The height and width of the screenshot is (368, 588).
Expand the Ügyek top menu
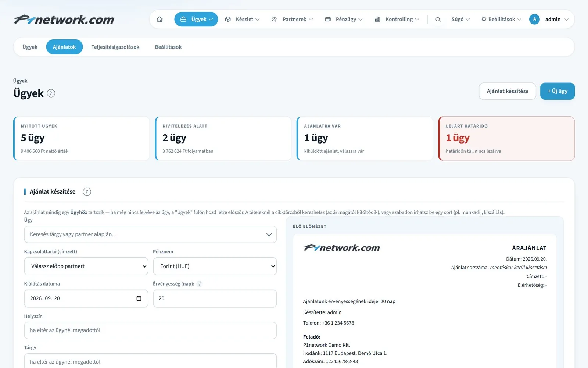pyautogui.click(x=196, y=19)
